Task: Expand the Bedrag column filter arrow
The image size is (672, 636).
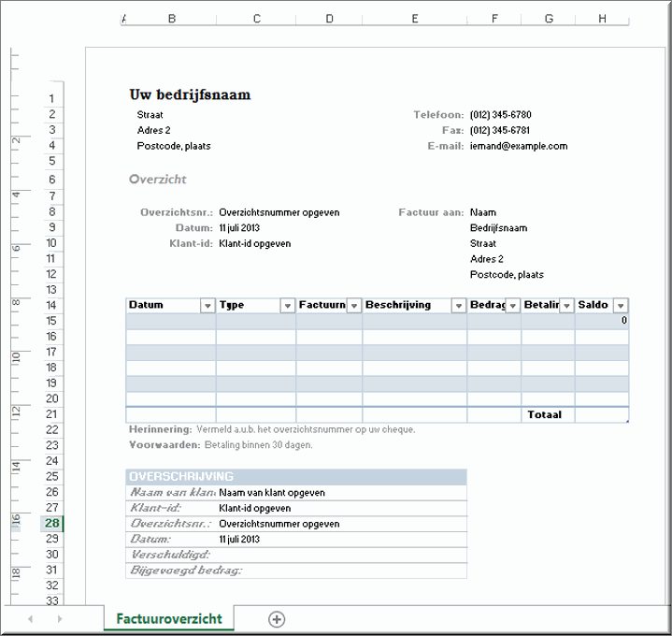Action: tap(512, 306)
